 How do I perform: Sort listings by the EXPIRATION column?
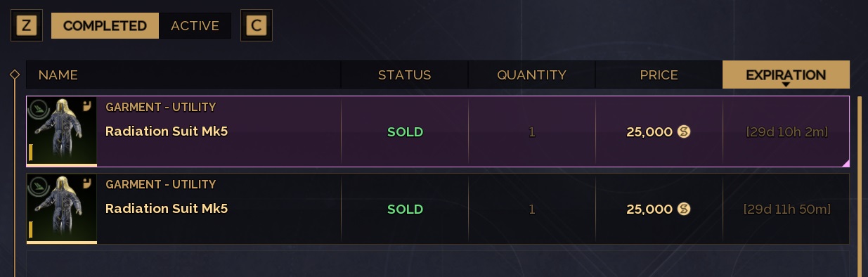[x=786, y=75]
